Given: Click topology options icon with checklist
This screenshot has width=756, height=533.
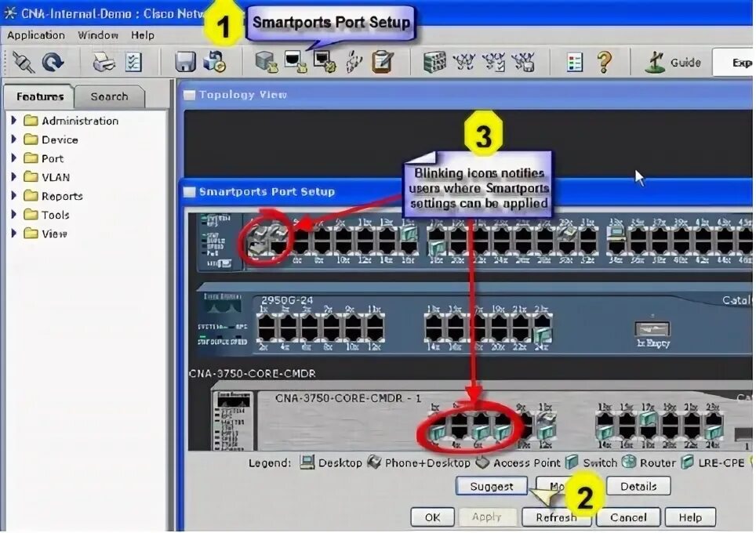Looking at the screenshot, I should point(493,62).
